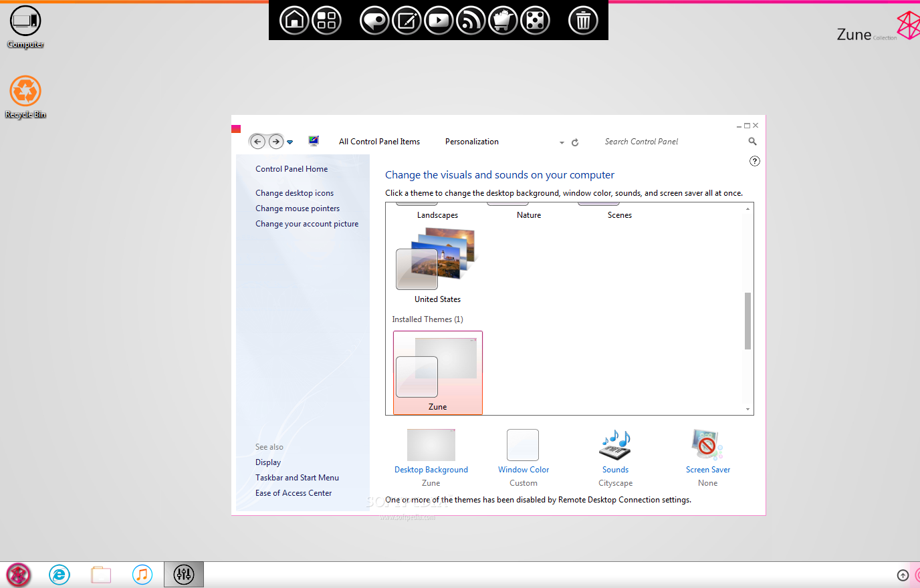Click the Desktop Background link
The width and height of the screenshot is (920, 588).
(x=431, y=470)
